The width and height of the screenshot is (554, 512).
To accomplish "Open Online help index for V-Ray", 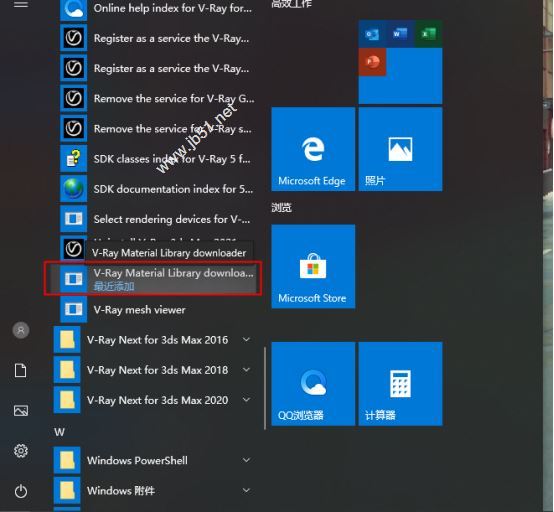I will pyautogui.click(x=157, y=8).
